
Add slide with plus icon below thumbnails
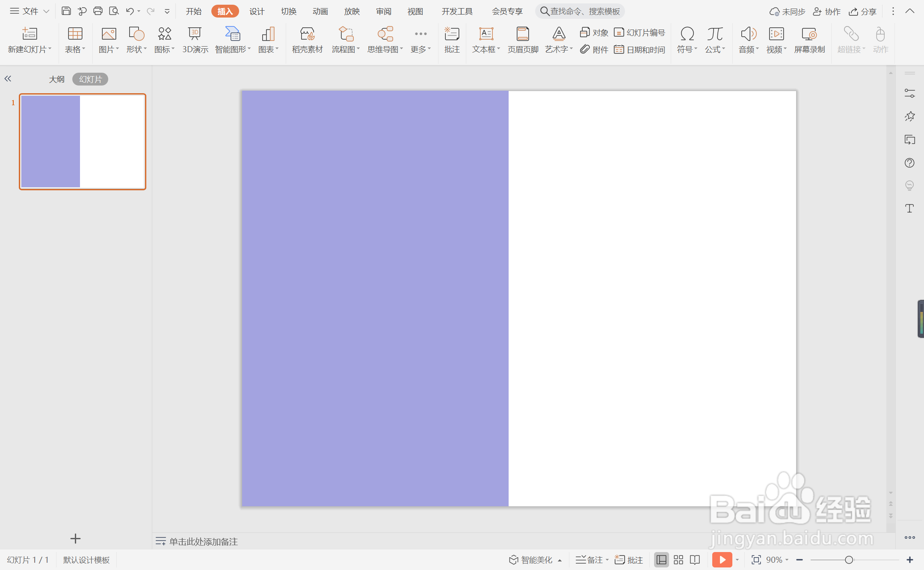point(75,539)
